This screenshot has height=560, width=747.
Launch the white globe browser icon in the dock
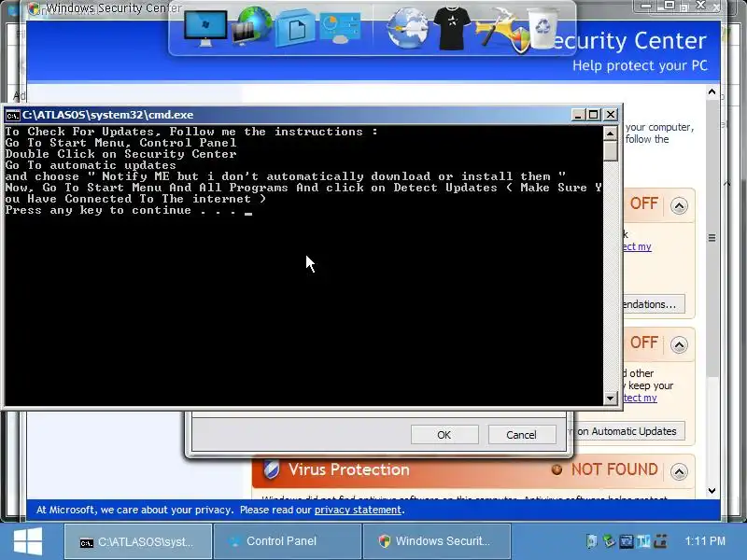407,29
